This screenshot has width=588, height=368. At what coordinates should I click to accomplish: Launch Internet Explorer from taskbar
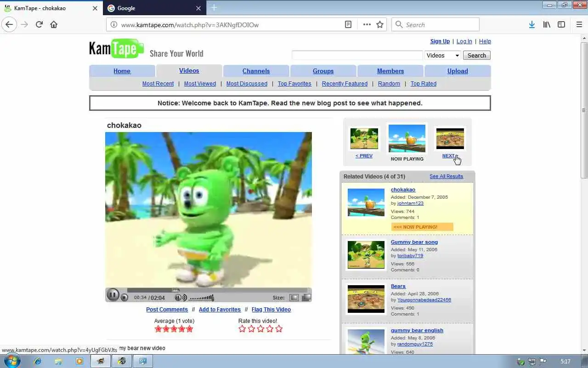(38, 362)
